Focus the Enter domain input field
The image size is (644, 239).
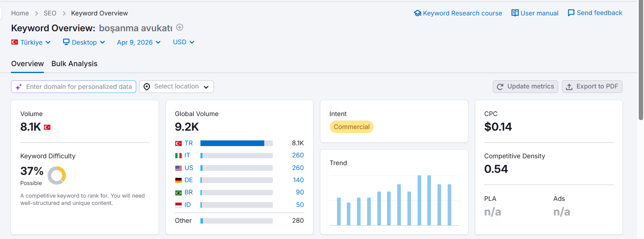(79, 86)
